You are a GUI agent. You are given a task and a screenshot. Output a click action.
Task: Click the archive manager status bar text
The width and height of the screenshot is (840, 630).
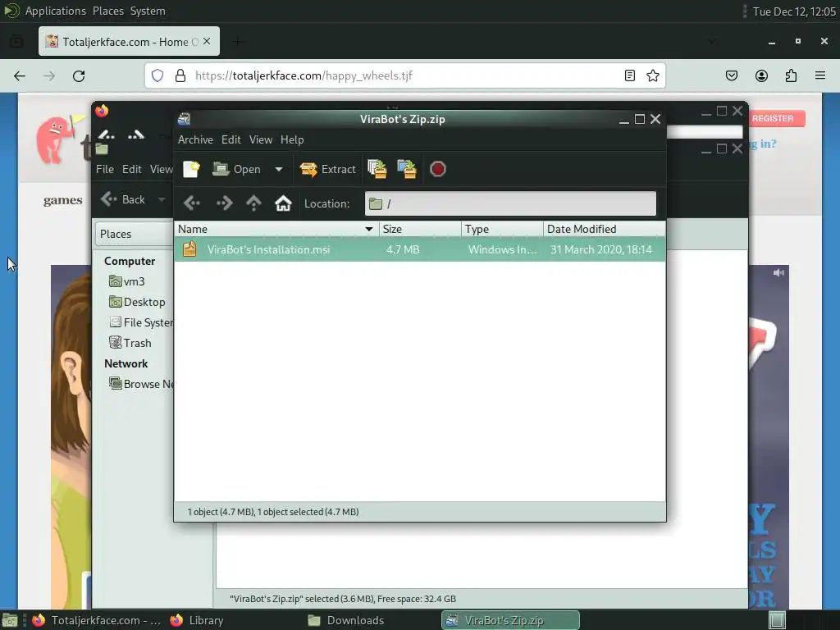tap(273, 512)
